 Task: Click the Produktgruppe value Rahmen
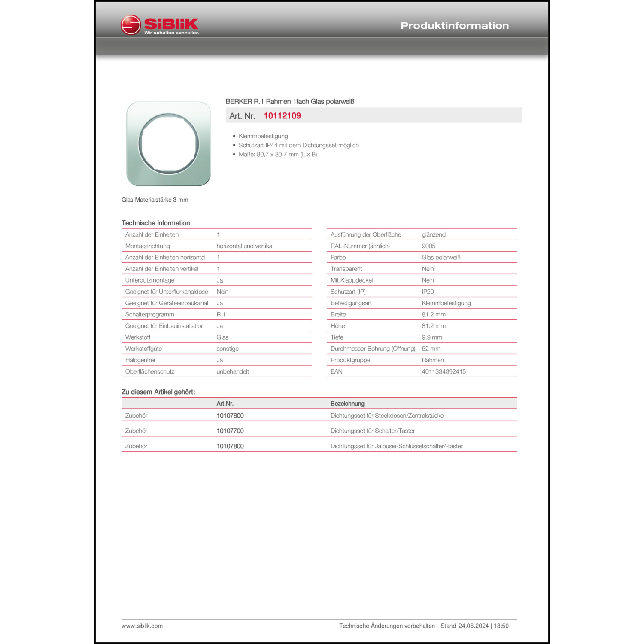(433, 360)
